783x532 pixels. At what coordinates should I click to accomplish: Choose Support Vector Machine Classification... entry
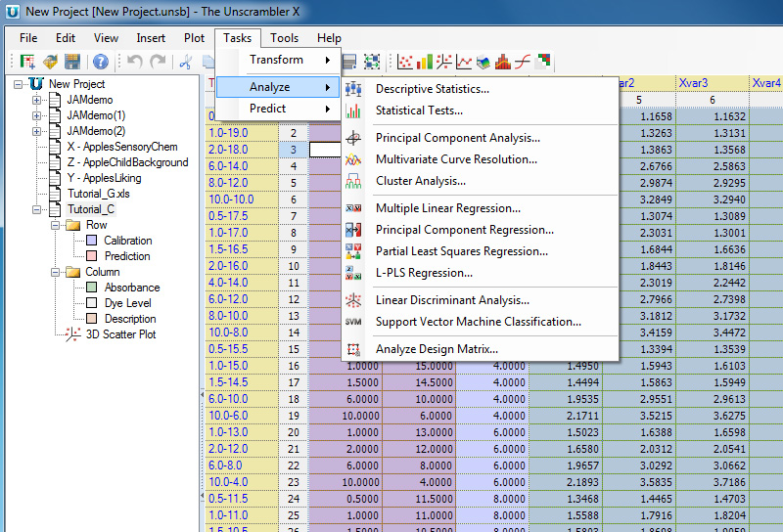tap(480, 322)
